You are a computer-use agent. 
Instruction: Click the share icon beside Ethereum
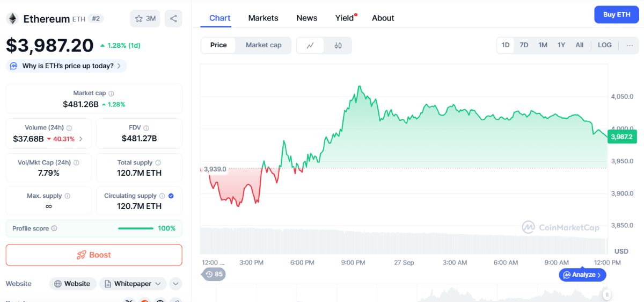click(173, 18)
